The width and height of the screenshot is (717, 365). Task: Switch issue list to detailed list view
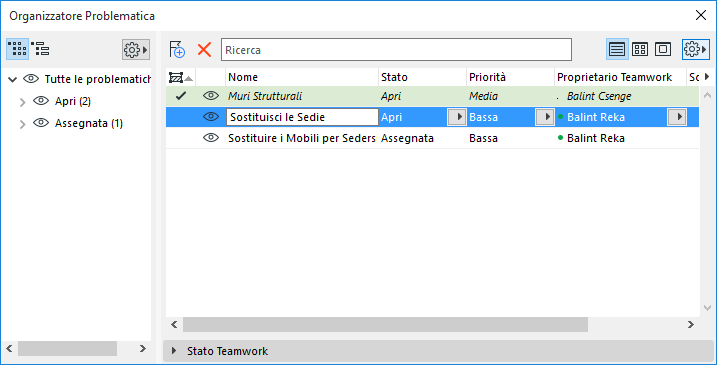click(617, 49)
